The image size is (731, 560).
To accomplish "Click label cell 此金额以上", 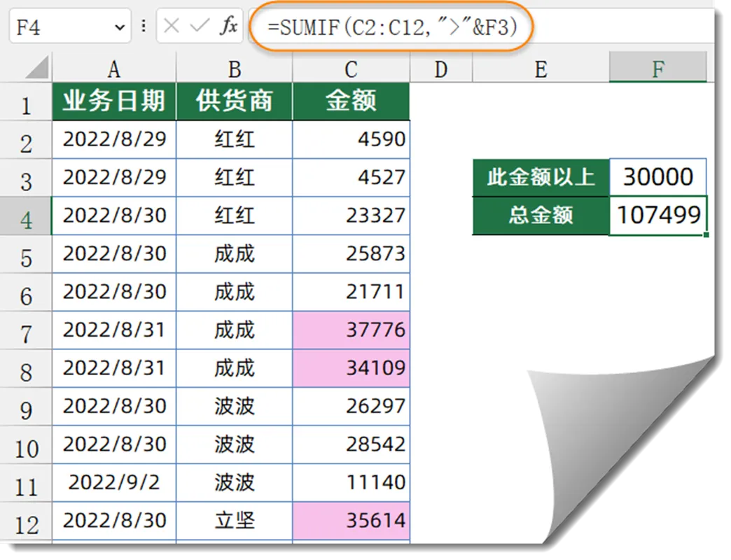I will (541, 178).
